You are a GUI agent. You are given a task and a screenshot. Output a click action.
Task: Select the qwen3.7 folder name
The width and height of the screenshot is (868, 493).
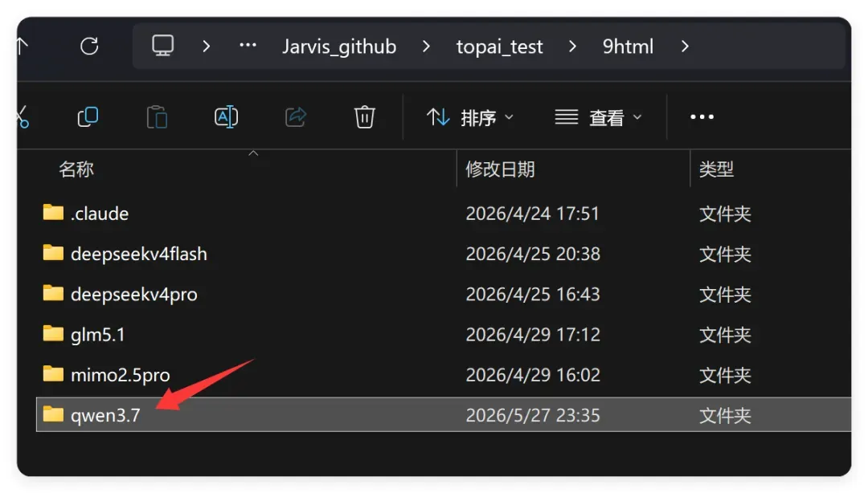[105, 416]
